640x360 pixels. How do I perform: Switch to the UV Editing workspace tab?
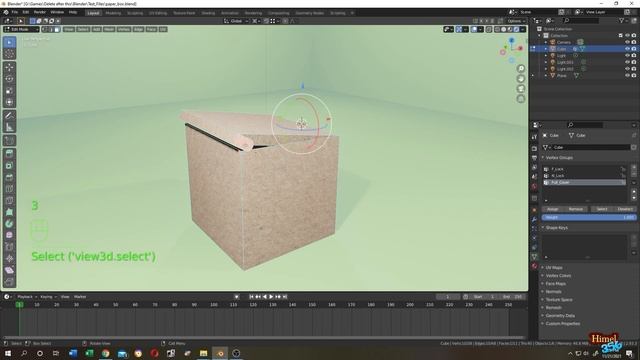coord(158,13)
